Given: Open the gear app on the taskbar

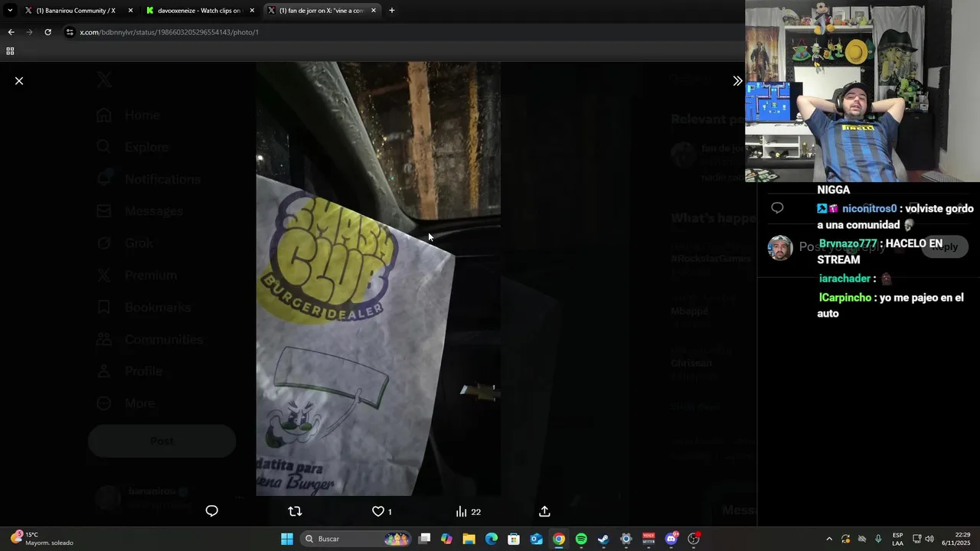Looking at the screenshot, I should [x=626, y=539].
